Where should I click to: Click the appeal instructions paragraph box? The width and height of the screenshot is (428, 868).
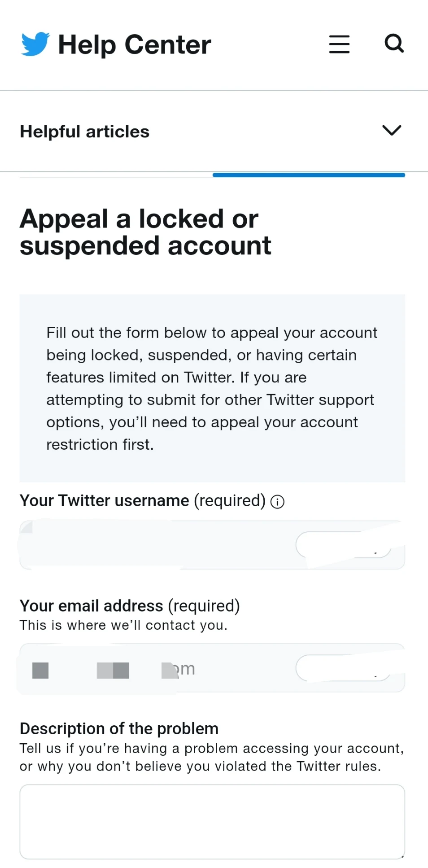click(x=212, y=388)
